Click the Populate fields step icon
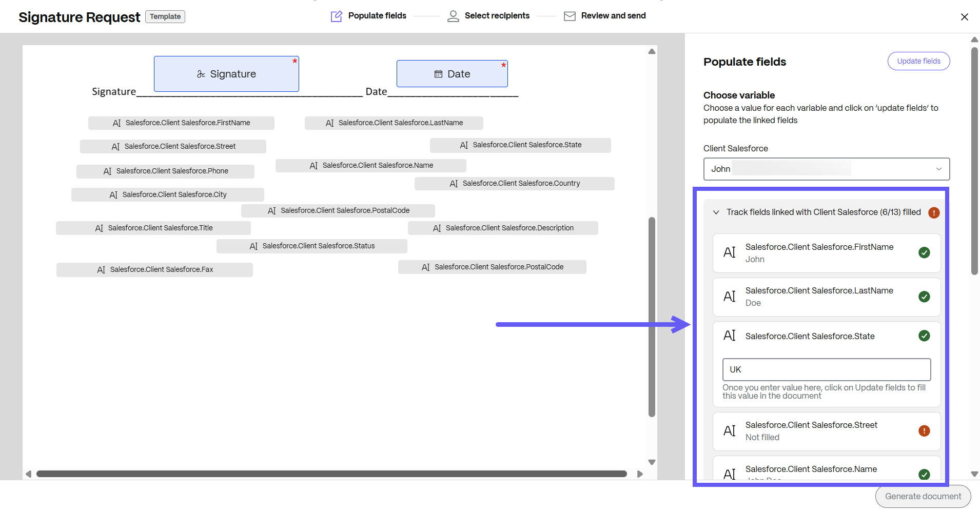980x511 pixels. click(337, 16)
